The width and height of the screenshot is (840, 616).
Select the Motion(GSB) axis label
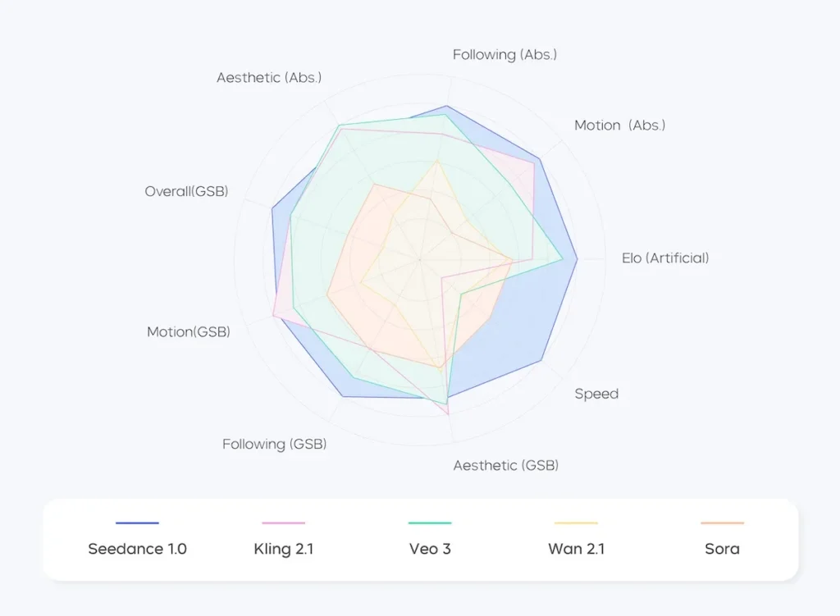[189, 332]
